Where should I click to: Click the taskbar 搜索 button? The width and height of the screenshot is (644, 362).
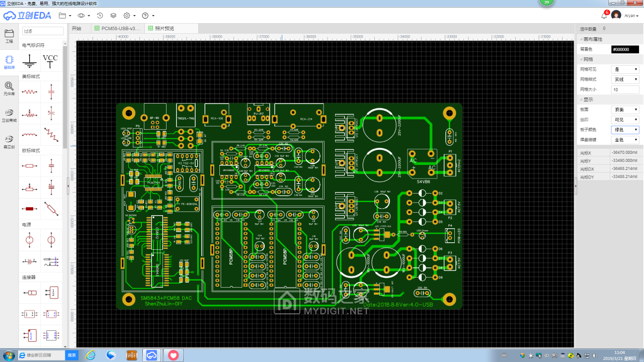click(x=72, y=355)
